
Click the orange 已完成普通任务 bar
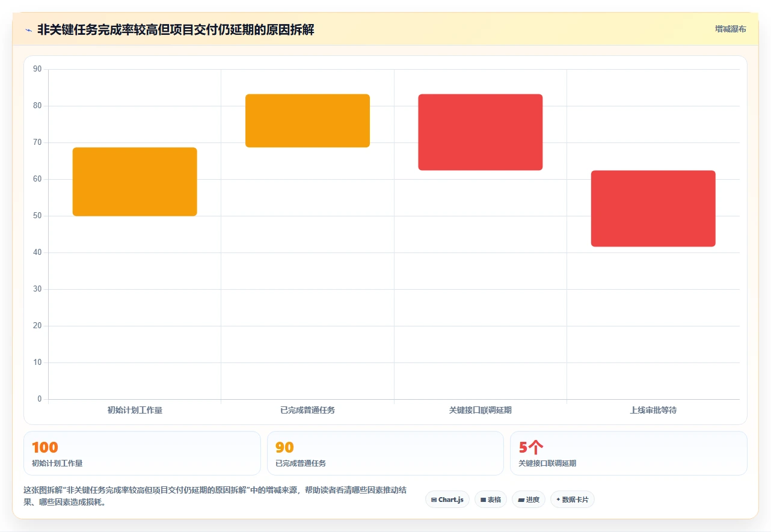tap(307, 120)
